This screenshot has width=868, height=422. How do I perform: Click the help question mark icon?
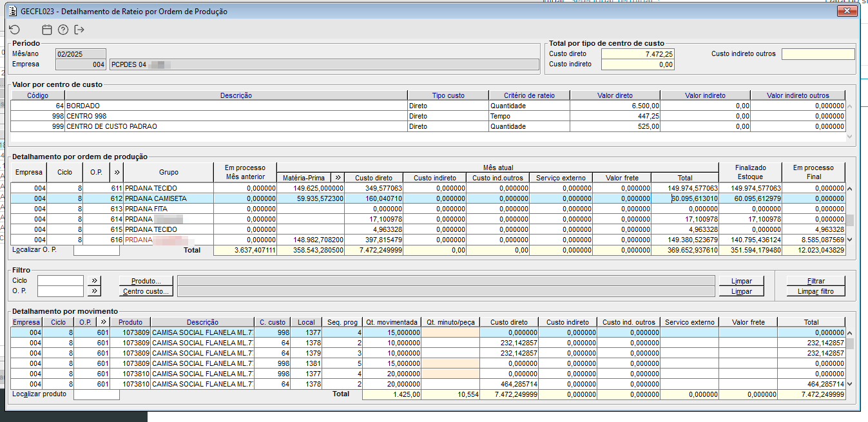tap(63, 30)
